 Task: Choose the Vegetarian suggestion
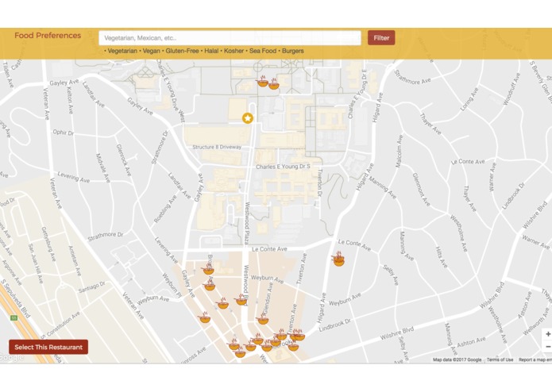click(122, 51)
